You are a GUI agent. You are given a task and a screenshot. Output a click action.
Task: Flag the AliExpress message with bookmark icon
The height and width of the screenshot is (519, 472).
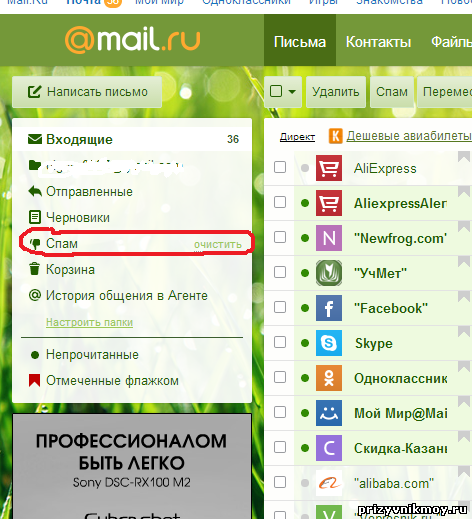tap(464, 156)
